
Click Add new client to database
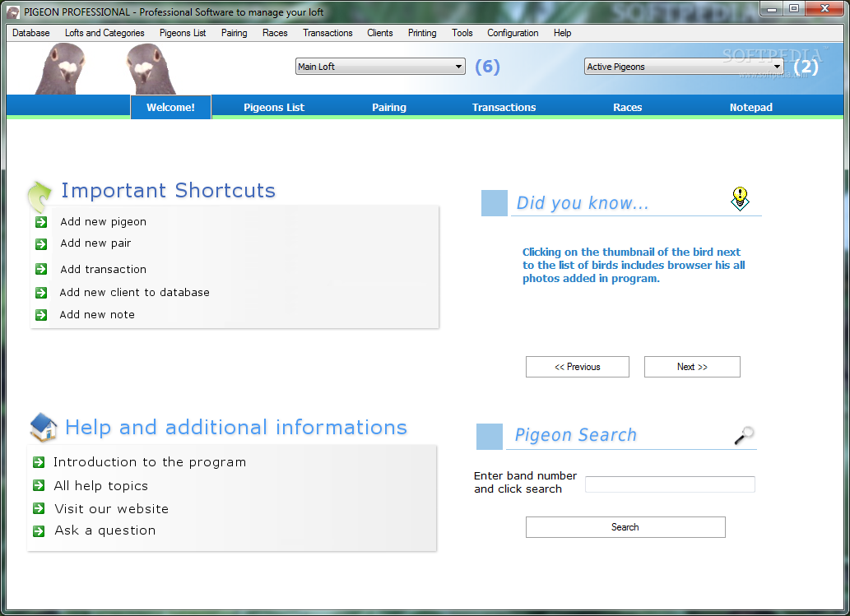(134, 293)
